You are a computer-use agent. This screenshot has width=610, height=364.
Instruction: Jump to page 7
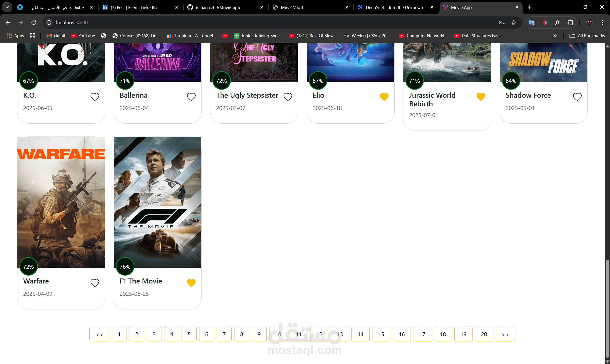[x=224, y=334]
